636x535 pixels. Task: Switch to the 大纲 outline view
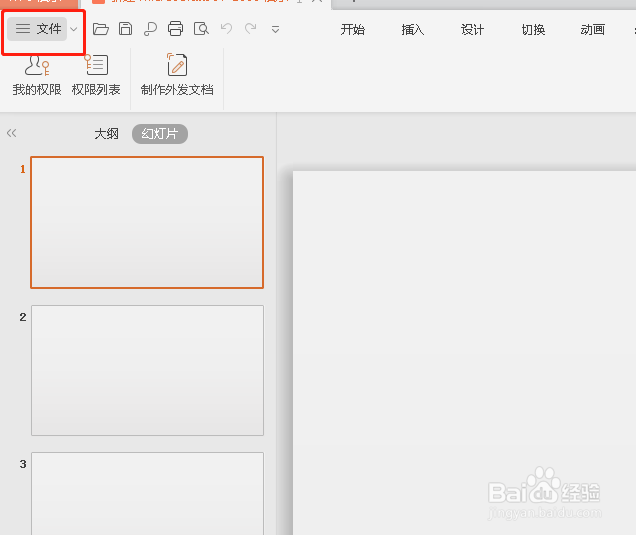(x=106, y=134)
